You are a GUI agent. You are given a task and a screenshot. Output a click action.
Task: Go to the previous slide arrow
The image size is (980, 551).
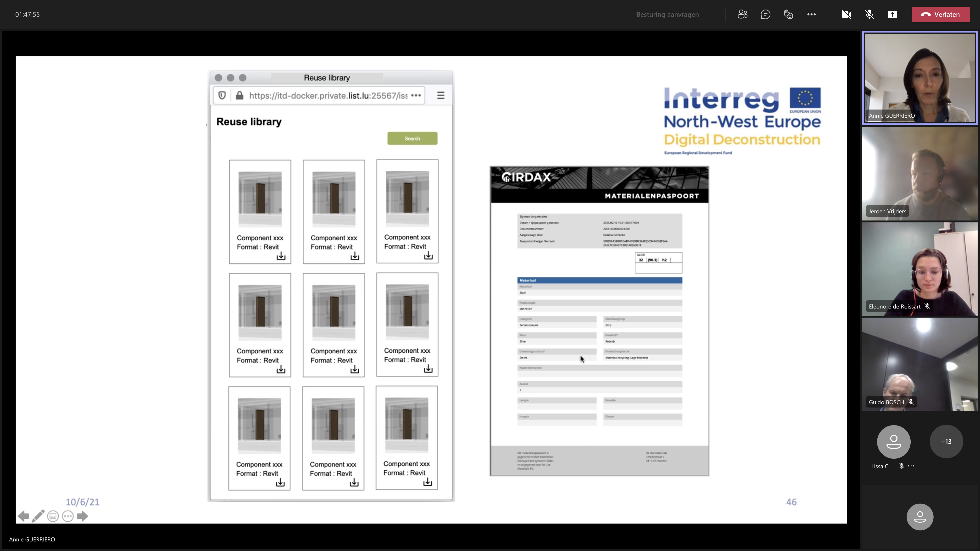click(23, 516)
